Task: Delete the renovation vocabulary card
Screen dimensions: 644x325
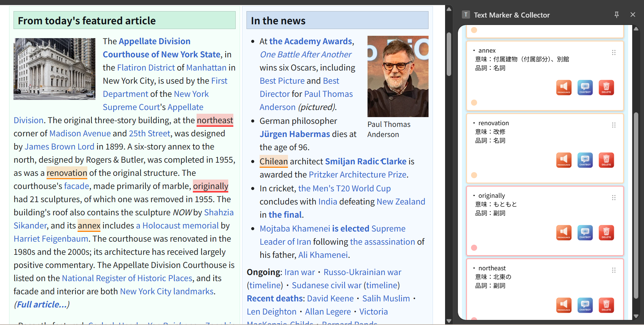Action: point(606,160)
